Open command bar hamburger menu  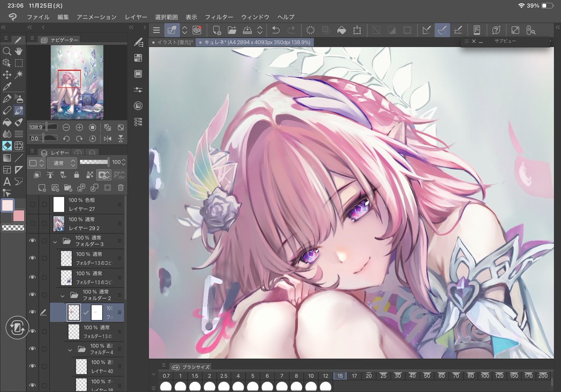click(x=156, y=30)
